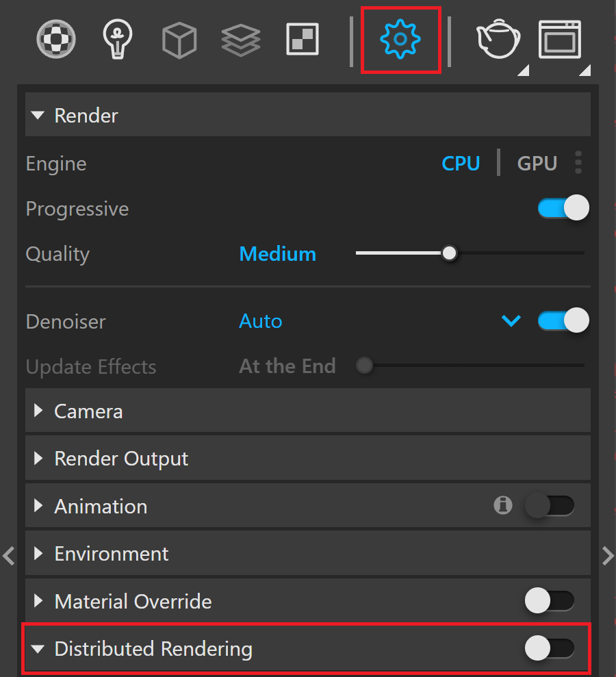
Task: Open the Textures checker icon tab
Action: [x=303, y=39]
